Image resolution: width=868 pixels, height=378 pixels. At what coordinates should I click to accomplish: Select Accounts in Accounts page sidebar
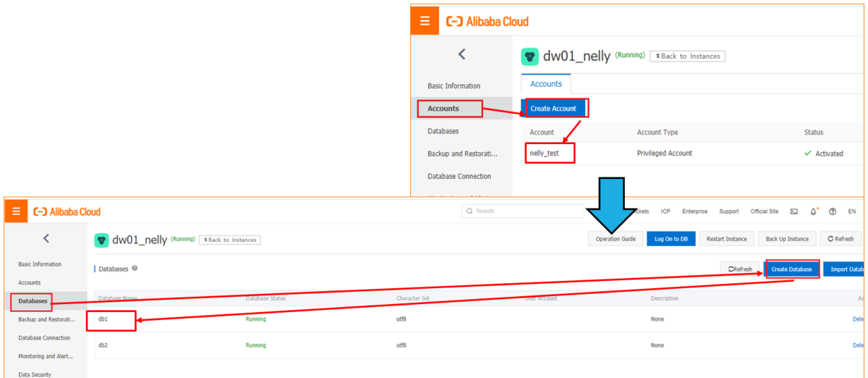pyautogui.click(x=443, y=109)
